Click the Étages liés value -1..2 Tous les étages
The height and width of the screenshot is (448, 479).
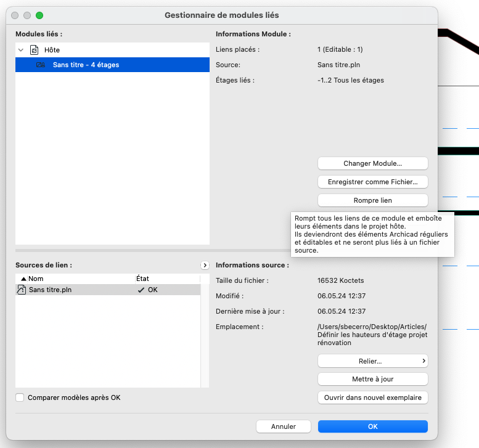click(351, 80)
